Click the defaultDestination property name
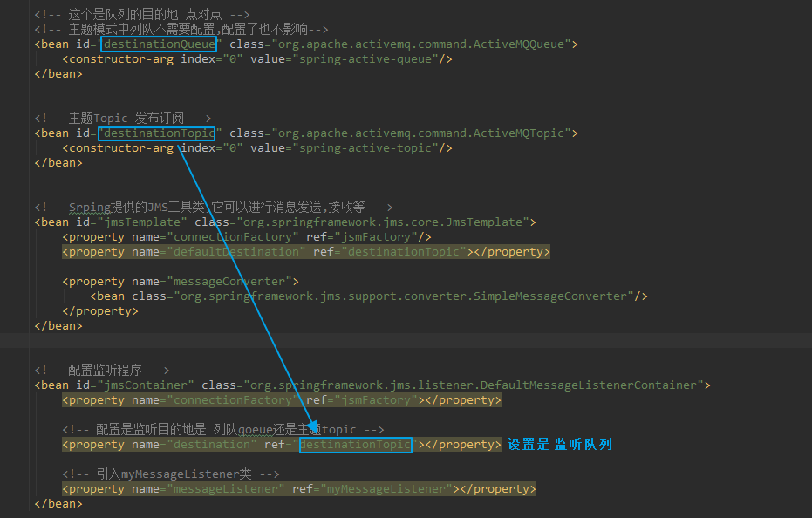Screen dimensions: 812x518 coord(235,252)
